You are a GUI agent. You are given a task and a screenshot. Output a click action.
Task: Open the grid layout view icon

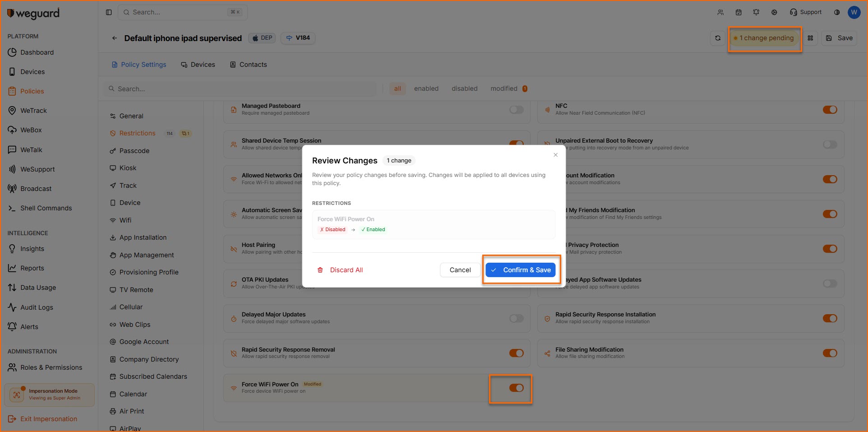[x=810, y=38]
